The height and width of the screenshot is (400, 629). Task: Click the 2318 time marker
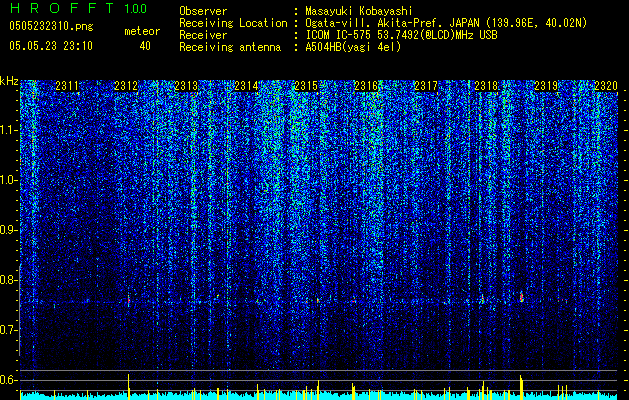[x=486, y=86]
